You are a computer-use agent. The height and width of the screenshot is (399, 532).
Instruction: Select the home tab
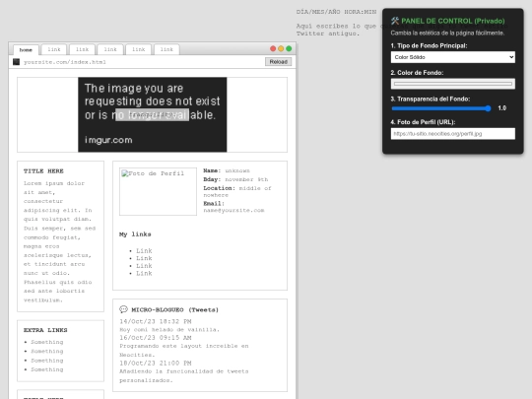[x=26, y=50]
